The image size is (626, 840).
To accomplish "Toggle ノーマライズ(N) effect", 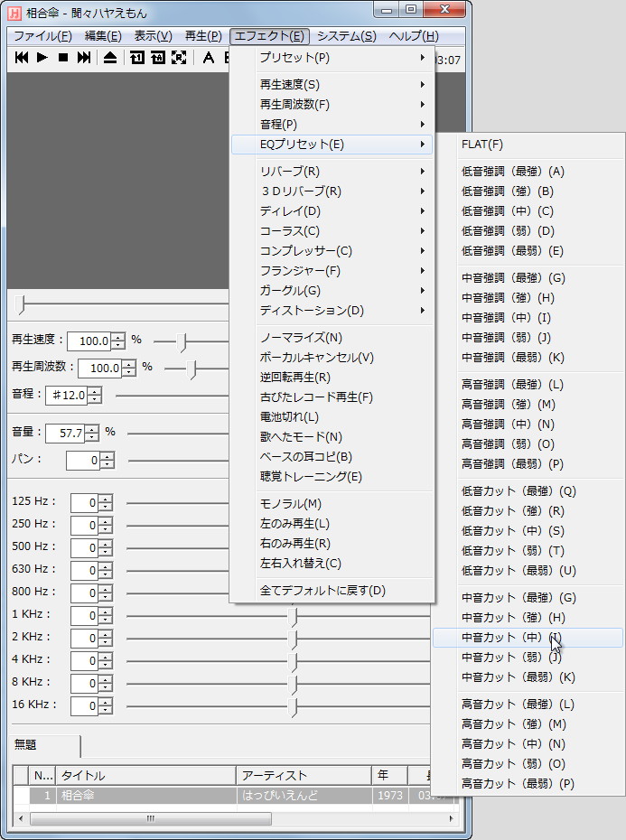I will point(332,338).
